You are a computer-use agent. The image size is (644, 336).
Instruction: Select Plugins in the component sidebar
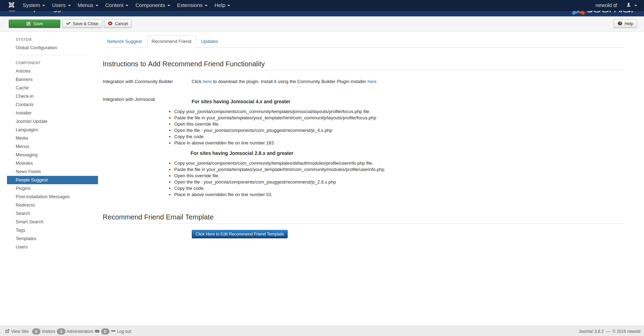pyautogui.click(x=23, y=188)
